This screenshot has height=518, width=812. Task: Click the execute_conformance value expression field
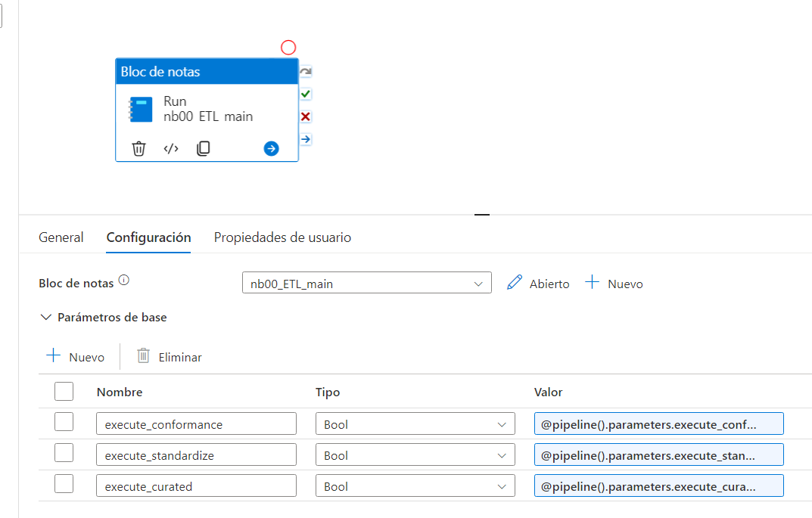(658, 424)
